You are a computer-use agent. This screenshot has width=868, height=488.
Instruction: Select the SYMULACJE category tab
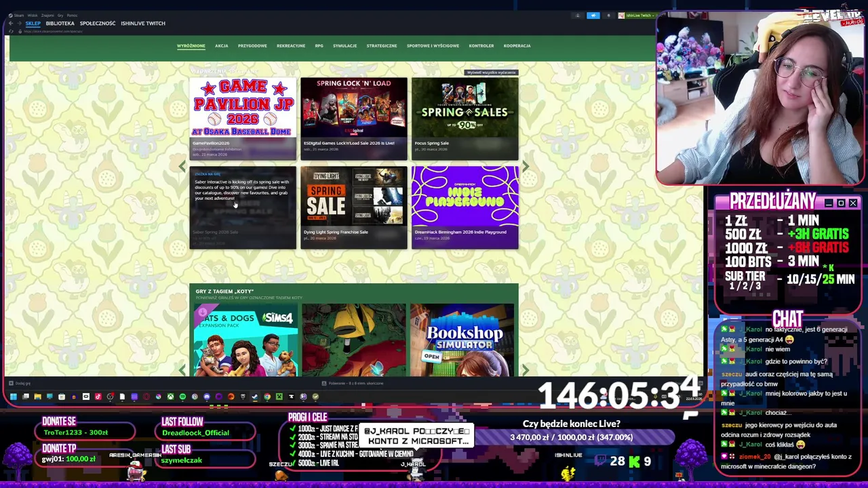(x=344, y=45)
